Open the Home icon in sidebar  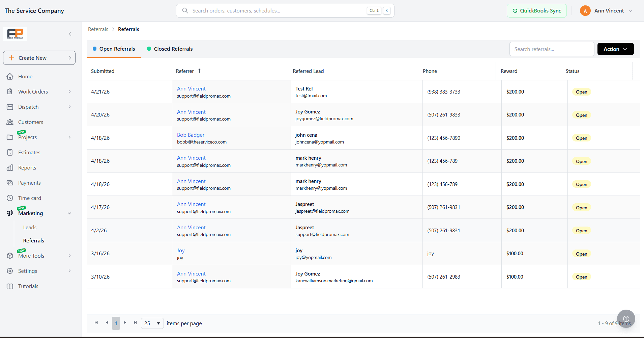pyautogui.click(x=10, y=77)
